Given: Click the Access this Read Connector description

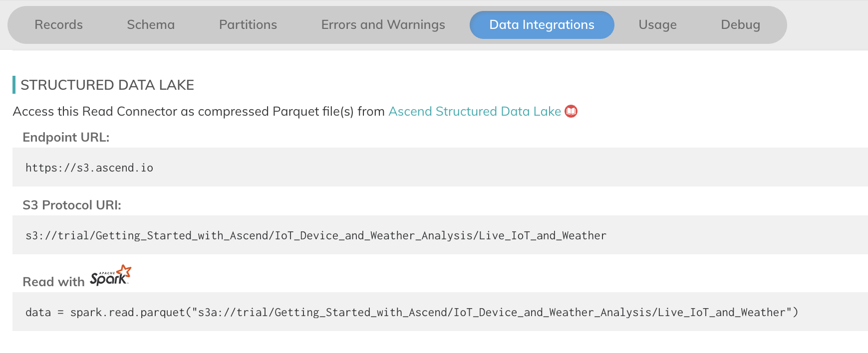Looking at the screenshot, I should pos(199,111).
